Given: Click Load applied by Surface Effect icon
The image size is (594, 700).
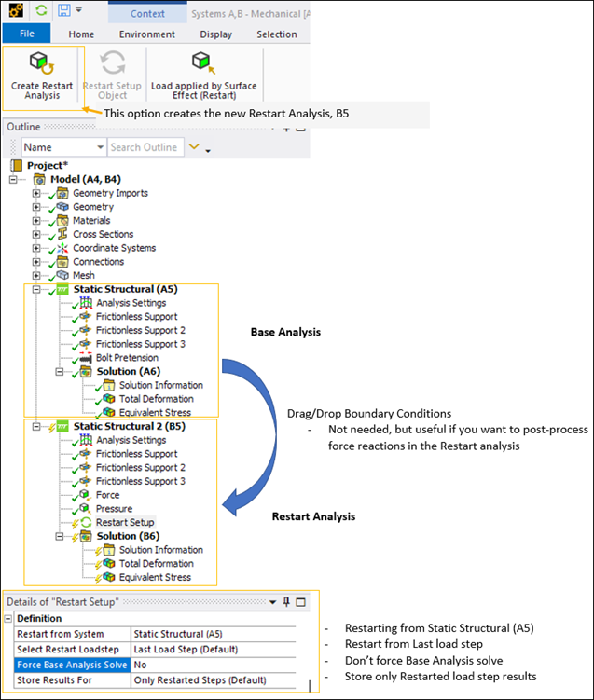Looking at the screenshot, I should coord(203,62).
